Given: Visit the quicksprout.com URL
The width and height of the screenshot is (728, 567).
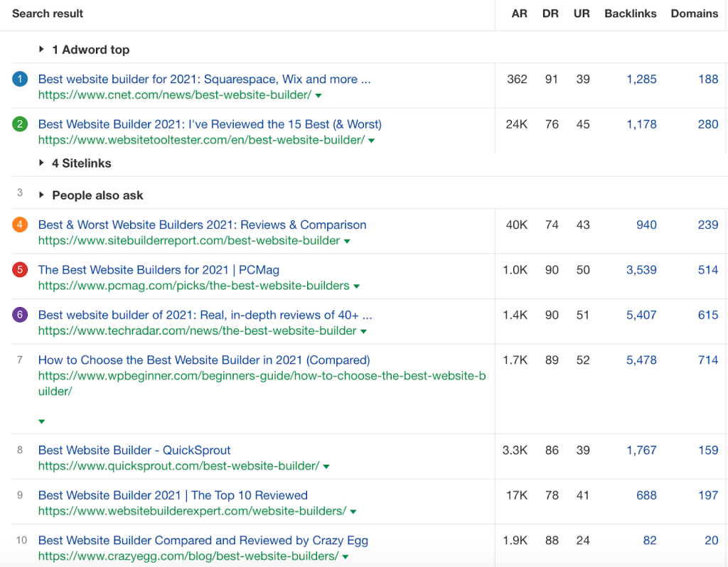Looking at the screenshot, I should tap(178, 465).
